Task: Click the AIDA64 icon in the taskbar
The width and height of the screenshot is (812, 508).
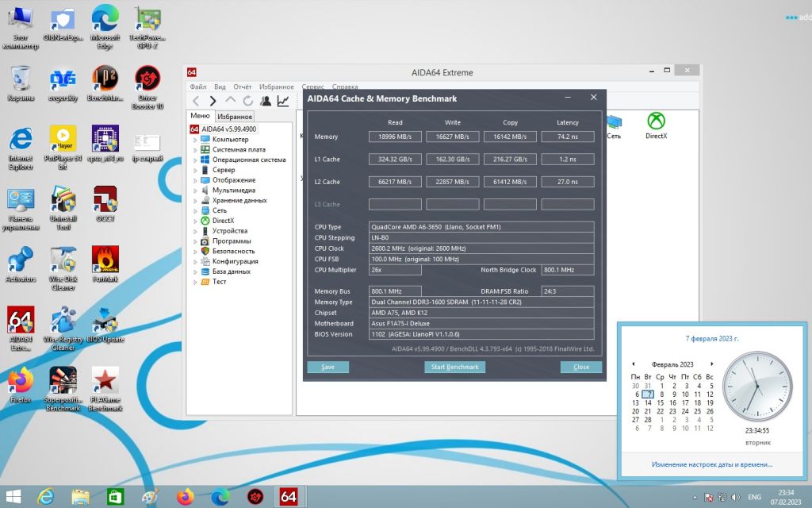Action: click(289, 497)
